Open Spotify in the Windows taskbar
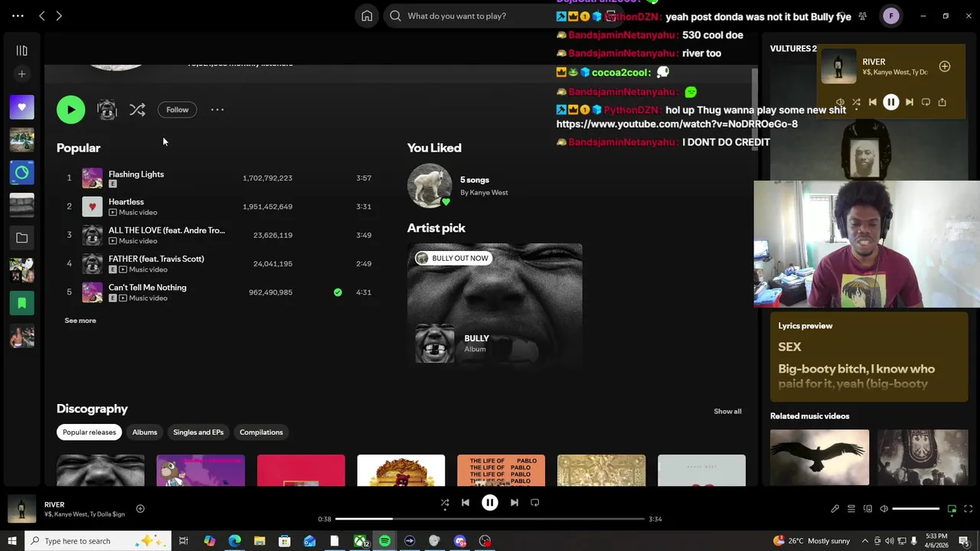 [384, 541]
